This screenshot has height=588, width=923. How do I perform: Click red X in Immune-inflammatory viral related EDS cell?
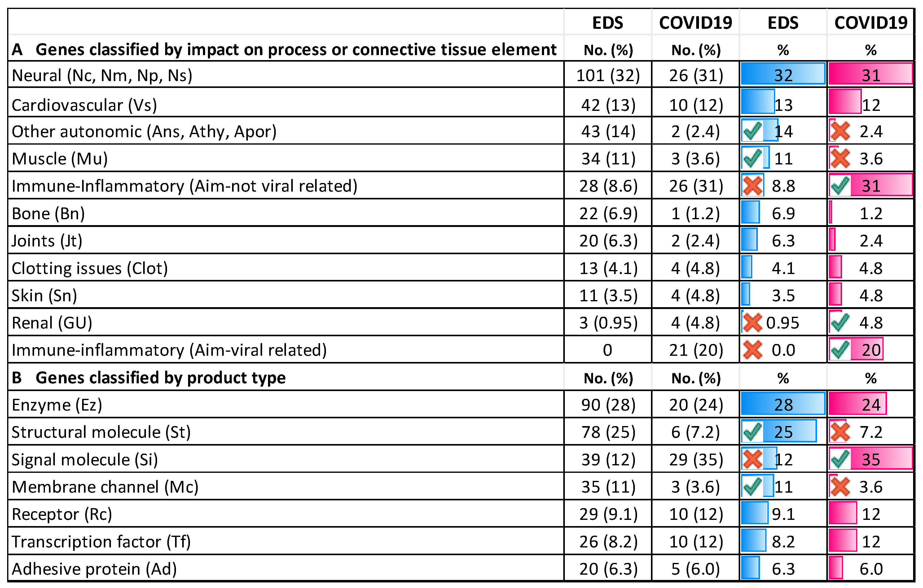tap(752, 350)
